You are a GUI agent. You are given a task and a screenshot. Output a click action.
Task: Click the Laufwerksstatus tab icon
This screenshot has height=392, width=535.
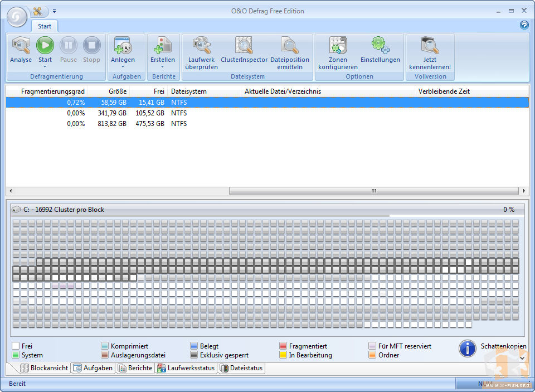pyautogui.click(x=162, y=368)
